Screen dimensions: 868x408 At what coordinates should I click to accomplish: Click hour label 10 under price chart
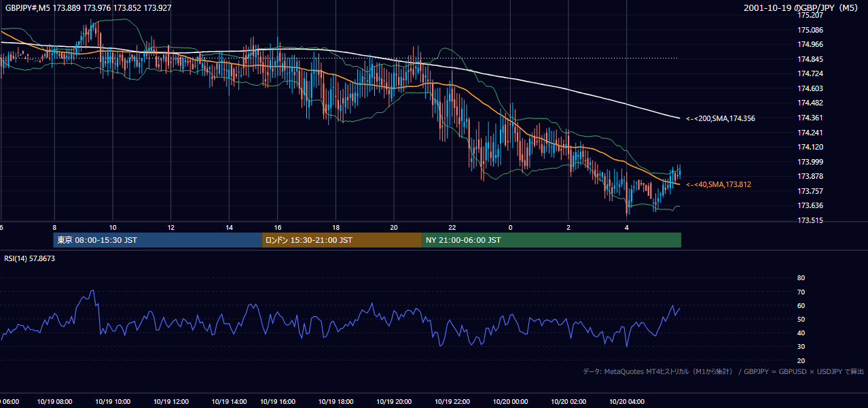(x=113, y=227)
